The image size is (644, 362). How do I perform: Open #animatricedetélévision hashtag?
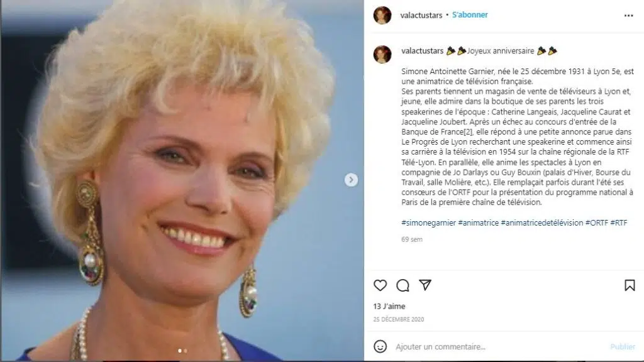(541, 222)
